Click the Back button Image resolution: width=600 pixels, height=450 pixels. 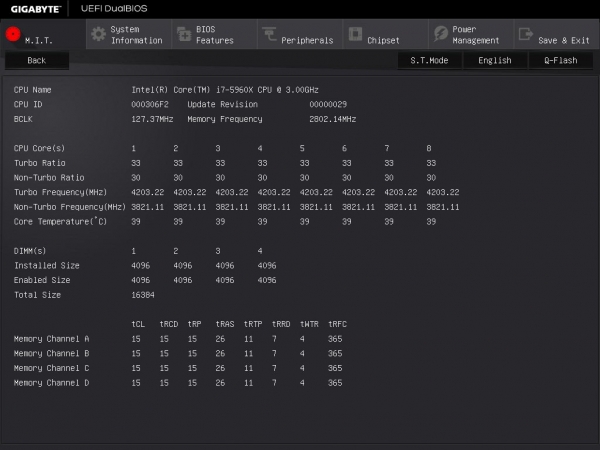point(37,60)
